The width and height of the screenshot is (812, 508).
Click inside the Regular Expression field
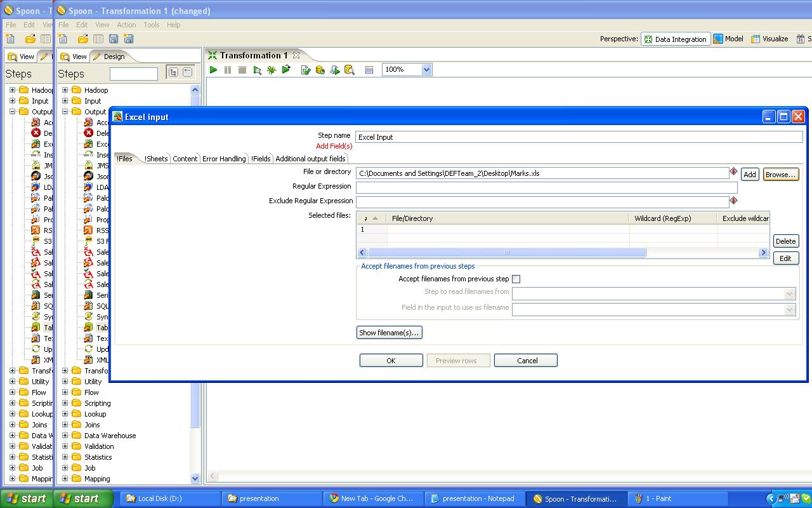(546, 187)
